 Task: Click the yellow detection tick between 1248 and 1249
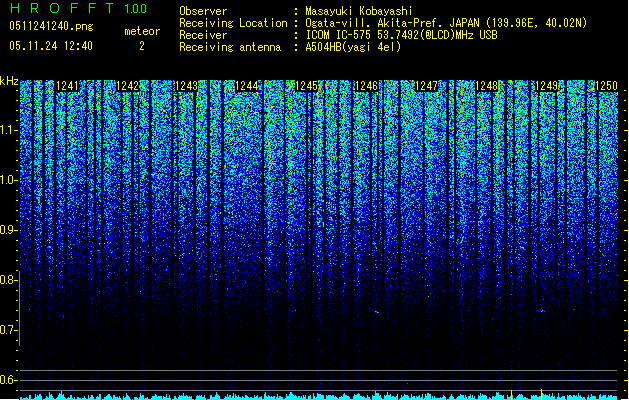511,394
